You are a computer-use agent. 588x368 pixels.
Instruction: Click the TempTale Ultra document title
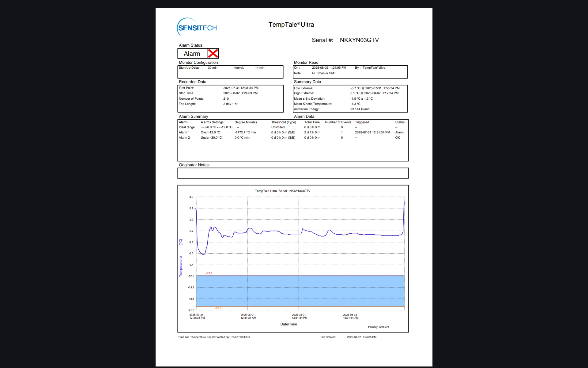pos(291,25)
